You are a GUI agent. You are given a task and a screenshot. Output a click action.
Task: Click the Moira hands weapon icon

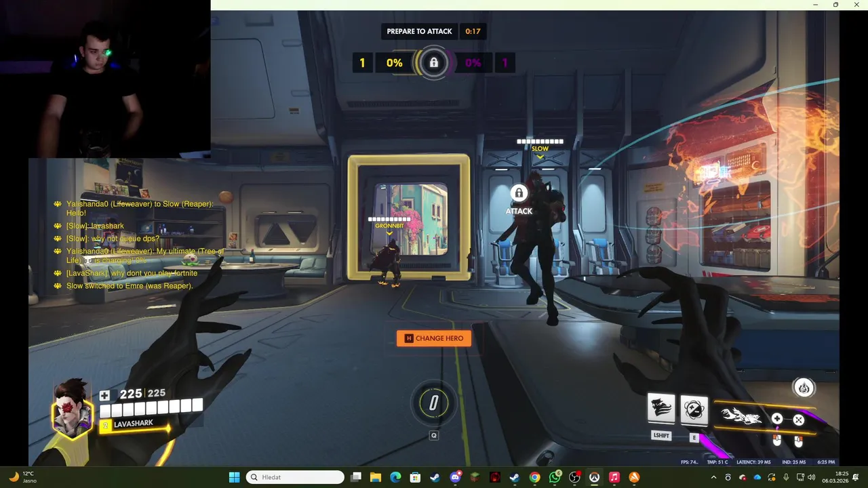coord(741,416)
